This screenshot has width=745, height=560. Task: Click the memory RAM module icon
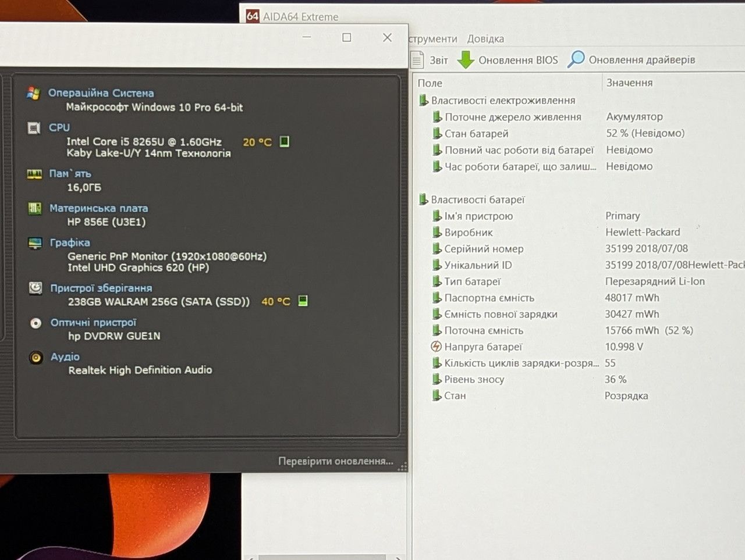point(34,174)
